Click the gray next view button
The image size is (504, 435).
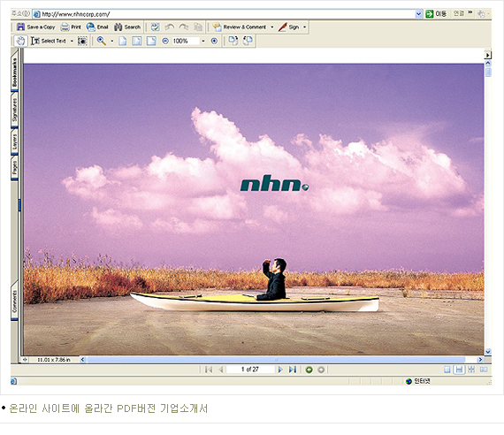321,370
